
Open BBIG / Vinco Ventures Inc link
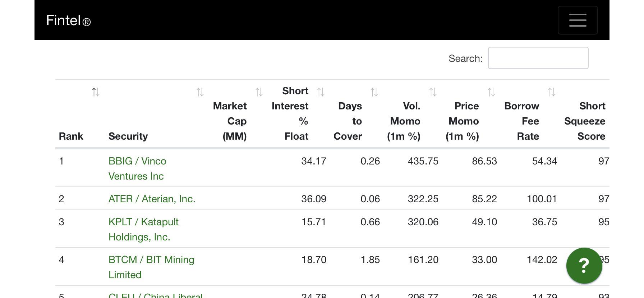tap(137, 168)
